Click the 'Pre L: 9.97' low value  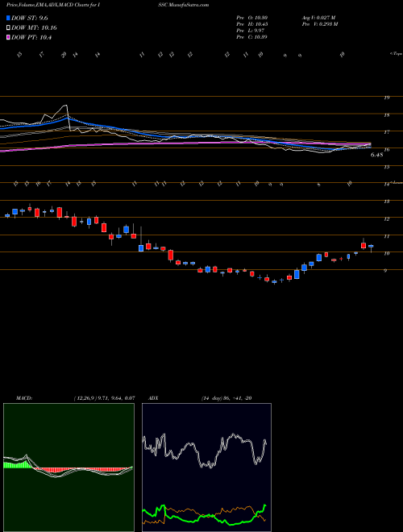click(x=251, y=31)
